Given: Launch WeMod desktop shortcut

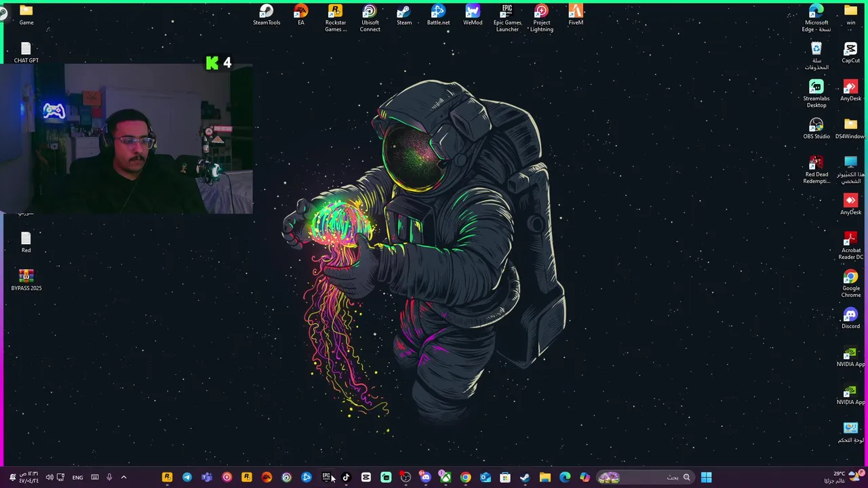Looking at the screenshot, I should pyautogui.click(x=473, y=15).
